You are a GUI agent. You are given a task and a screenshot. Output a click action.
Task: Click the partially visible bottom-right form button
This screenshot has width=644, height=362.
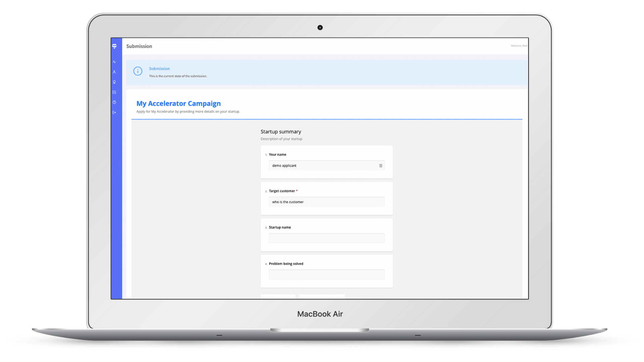tap(322, 297)
